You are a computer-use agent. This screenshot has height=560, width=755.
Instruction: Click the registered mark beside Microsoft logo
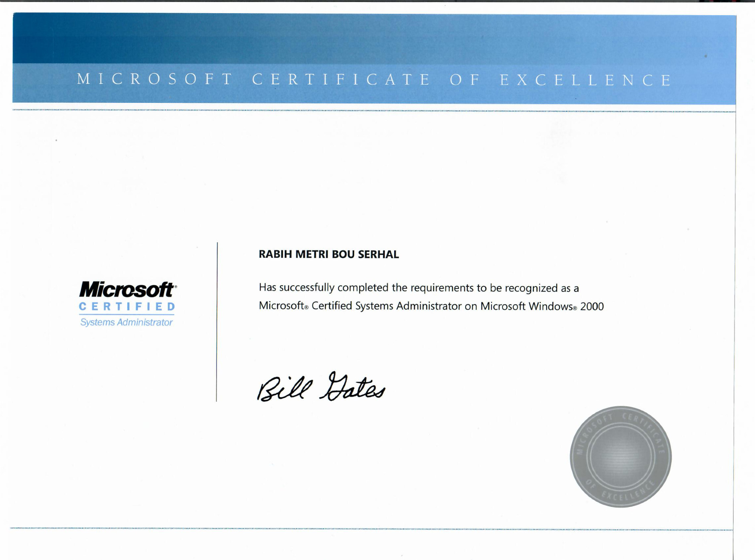[175, 286]
